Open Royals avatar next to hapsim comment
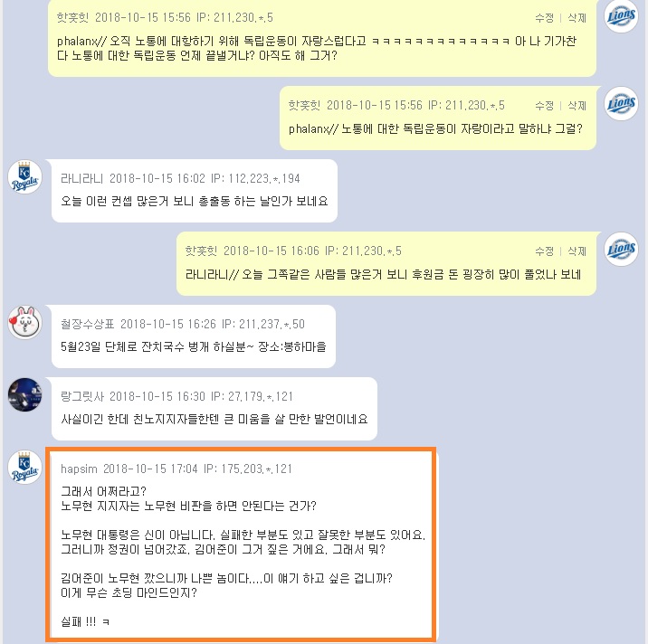 coord(24,468)
